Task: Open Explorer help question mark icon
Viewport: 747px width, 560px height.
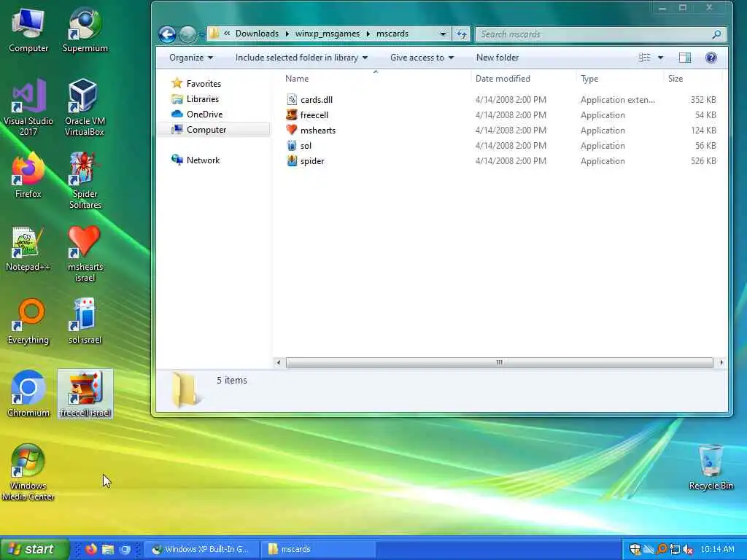Action: coord(711,58)
